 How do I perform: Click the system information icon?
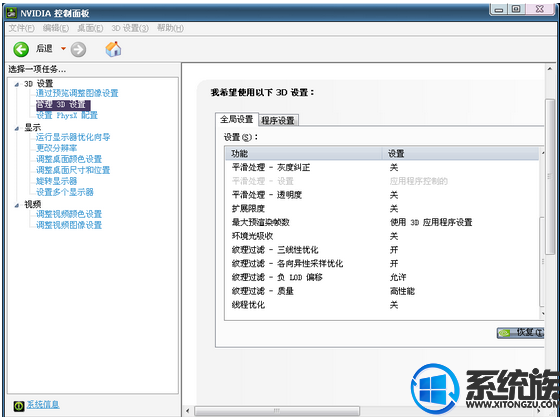click(x=19, y=406)
